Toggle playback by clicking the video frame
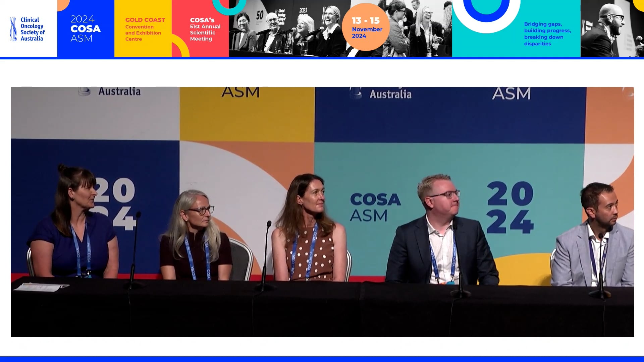The height and width of the screenshot is (362, 644). (x=322, y=211)
